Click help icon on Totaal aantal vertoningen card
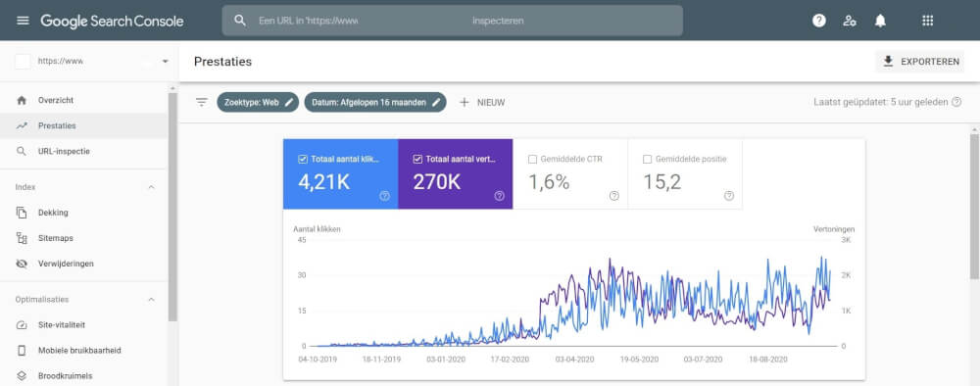980x386 pixels. pyautogui.click(x=500, y=196)
